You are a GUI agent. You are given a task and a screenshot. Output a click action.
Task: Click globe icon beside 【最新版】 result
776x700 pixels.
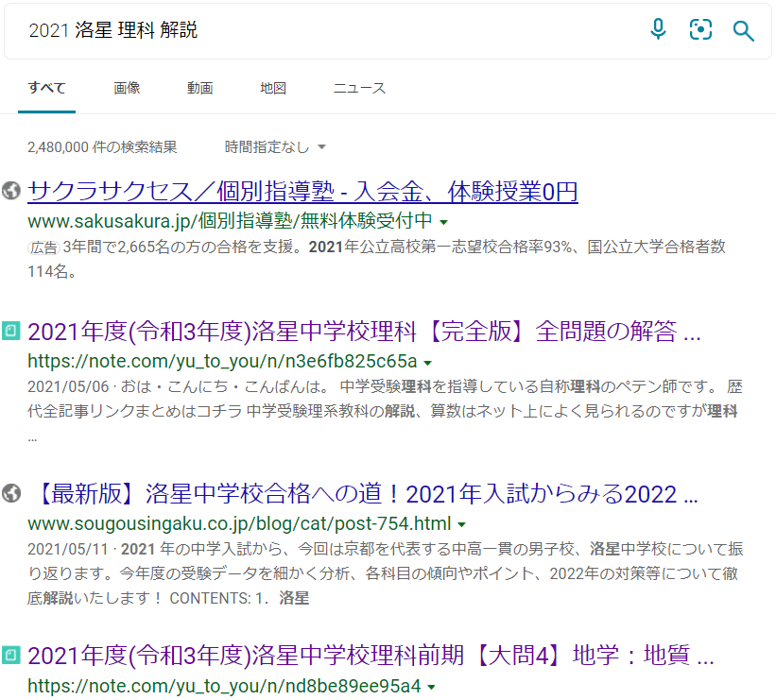pyautogui.click(x=11, y=493)
